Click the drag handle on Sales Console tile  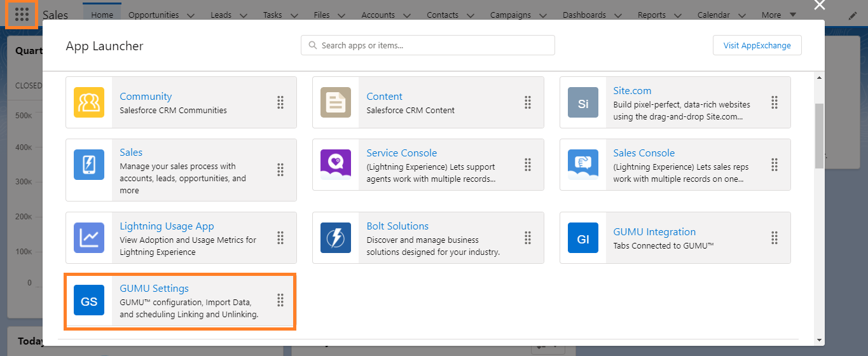pyautogui.click(x=775, y=165)
